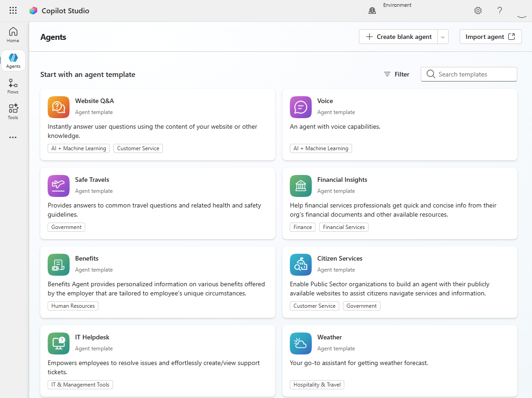Click AI + Machine Learning tag on Voice card

tap(321, 148)
